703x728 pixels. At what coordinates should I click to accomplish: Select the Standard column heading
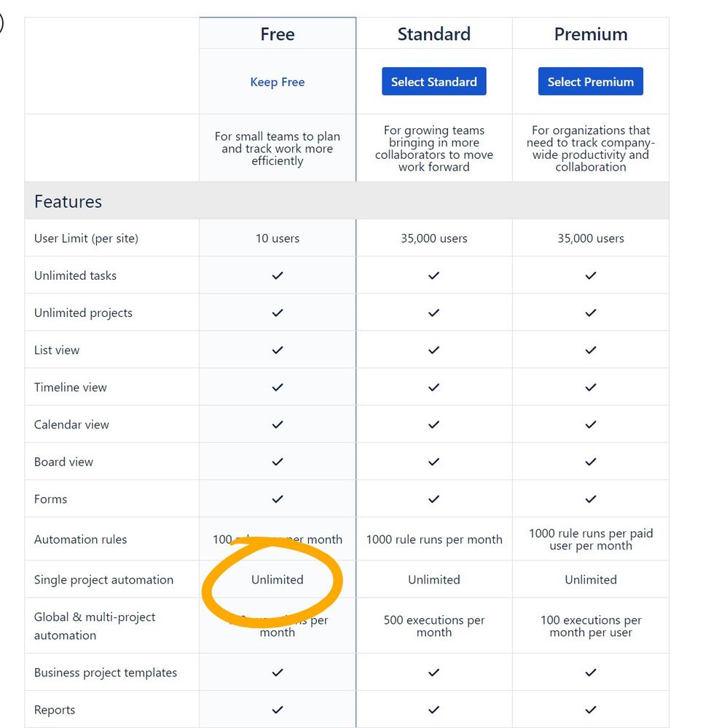[434, 34]
